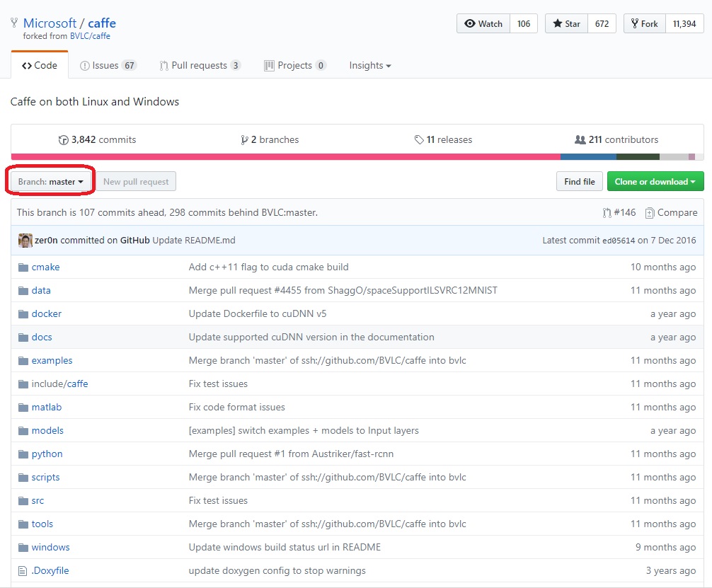The width and height of the screenshot is (712, 588).
Task: Click the cmake folder icon
Action: (23, 267)
